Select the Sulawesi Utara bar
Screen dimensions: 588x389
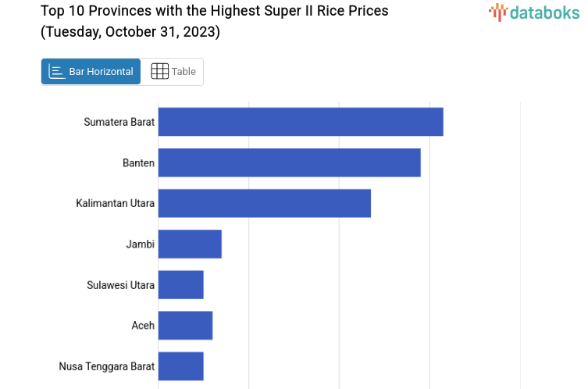point(180,284)
